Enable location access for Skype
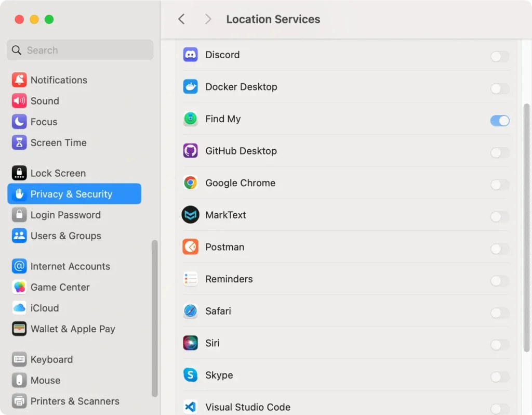532x415 pixels. 500,377
